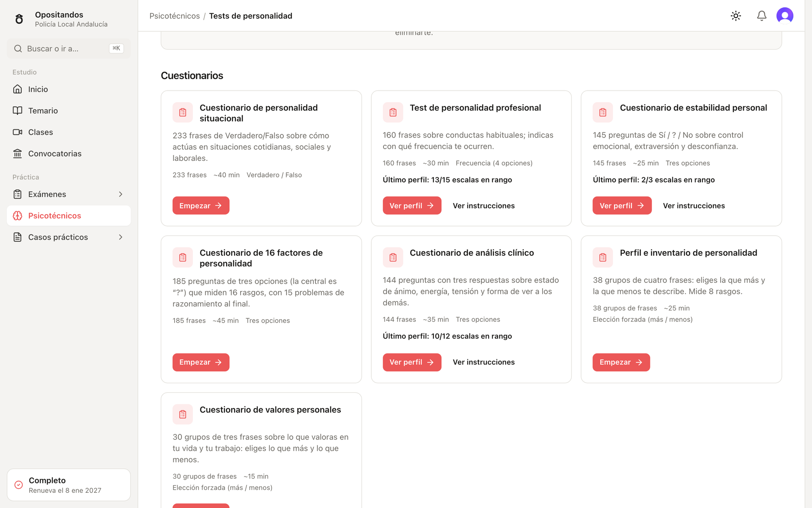Open the user avatar menu

coord(785,16)
